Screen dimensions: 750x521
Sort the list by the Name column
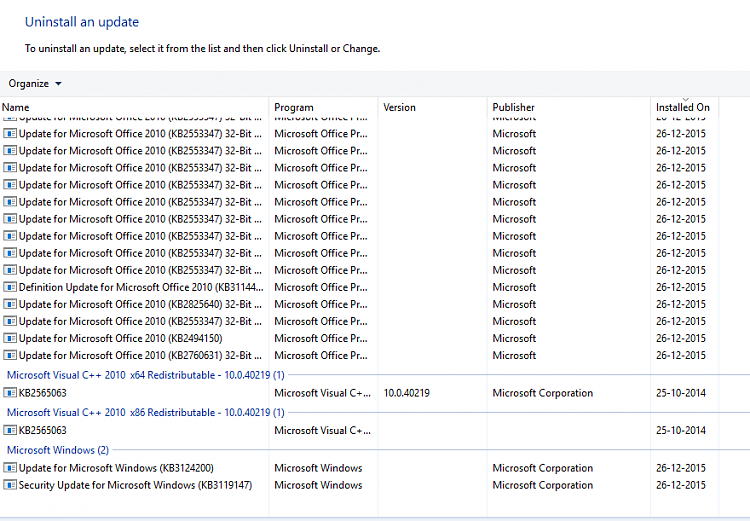(x=134, y=107)
